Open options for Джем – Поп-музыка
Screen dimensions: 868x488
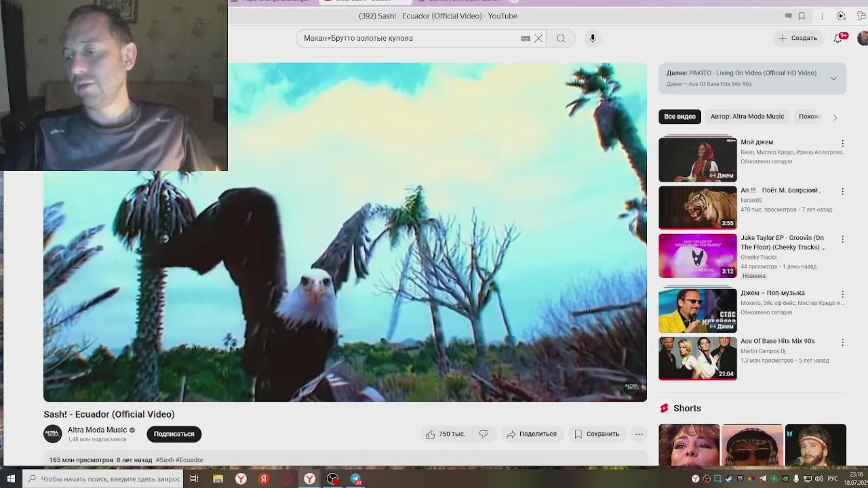843,295
